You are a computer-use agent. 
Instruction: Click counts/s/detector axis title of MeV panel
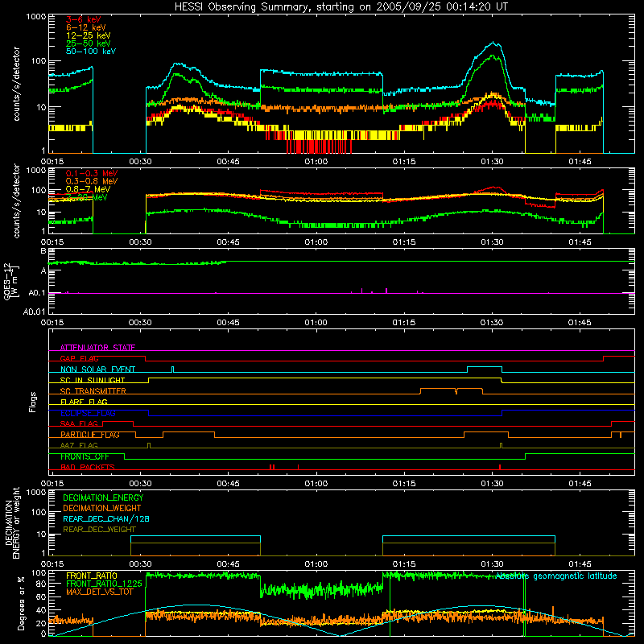[x=16, y=201]
